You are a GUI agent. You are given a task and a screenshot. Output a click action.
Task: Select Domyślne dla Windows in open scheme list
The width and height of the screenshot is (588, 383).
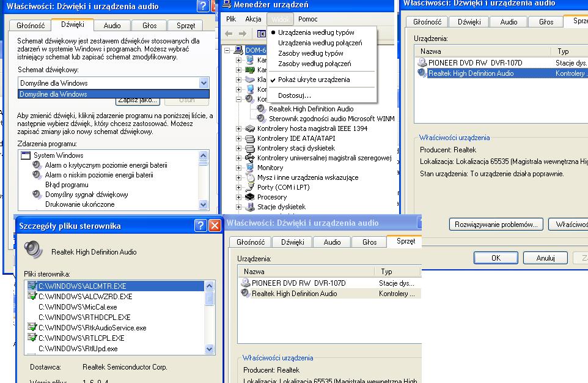click(x=114, y=94)
